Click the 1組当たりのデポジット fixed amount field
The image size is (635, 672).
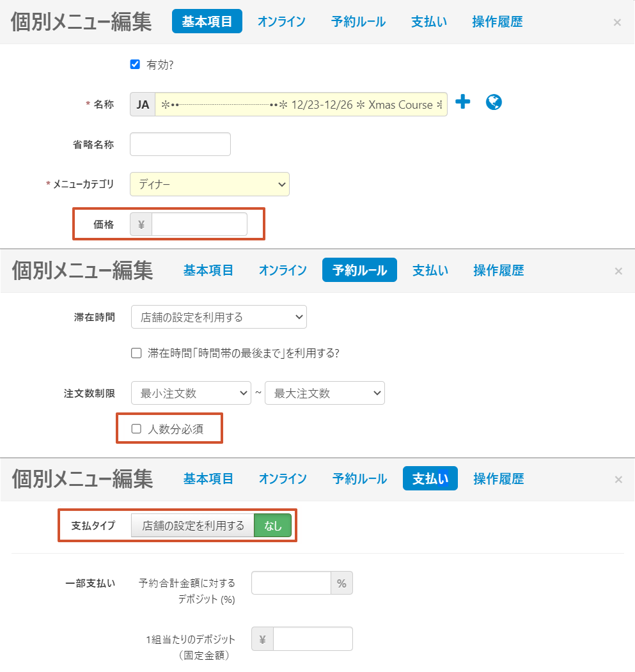(x=312, y=639)
